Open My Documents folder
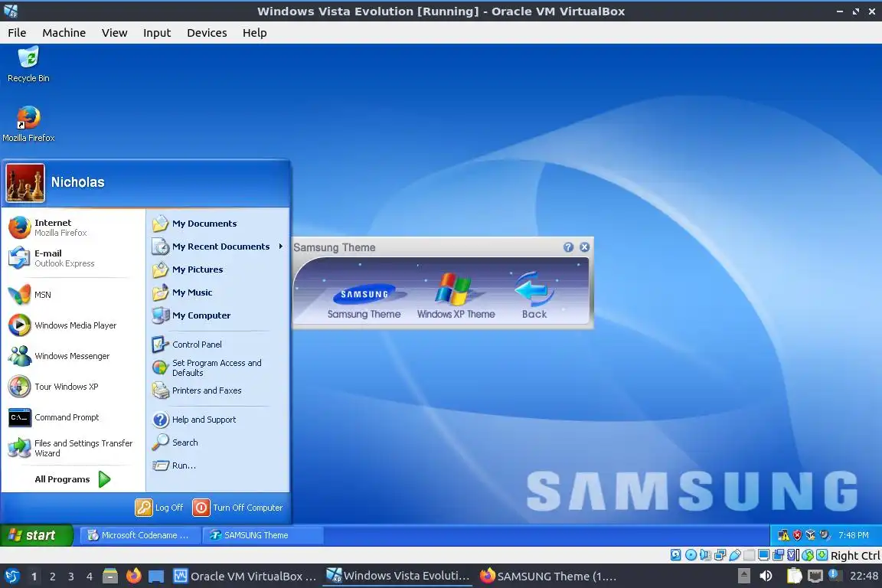 tap(218, 224)
